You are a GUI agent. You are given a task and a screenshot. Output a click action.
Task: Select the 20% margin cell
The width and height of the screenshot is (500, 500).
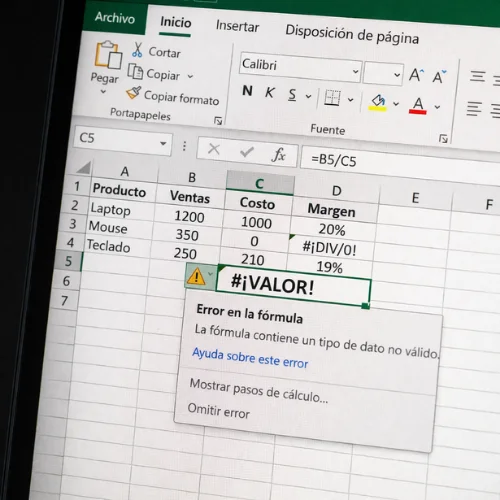[332, 229]
